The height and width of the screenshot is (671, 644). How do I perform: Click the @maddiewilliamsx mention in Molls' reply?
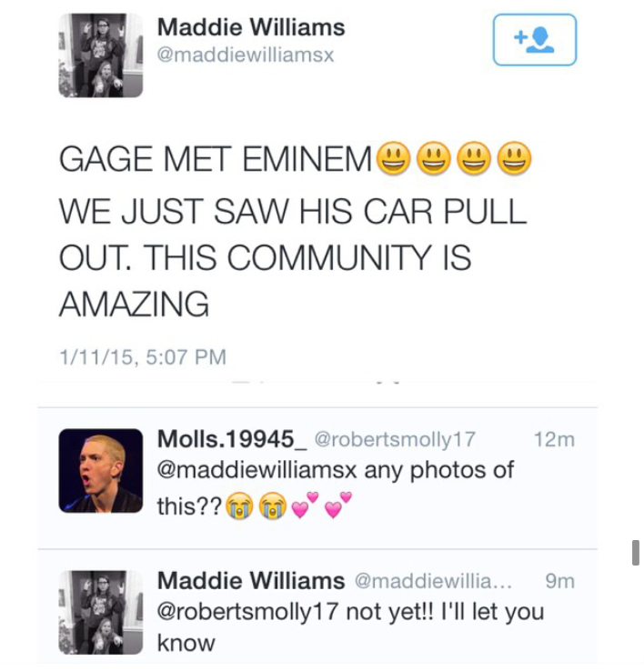pos(257,471)
